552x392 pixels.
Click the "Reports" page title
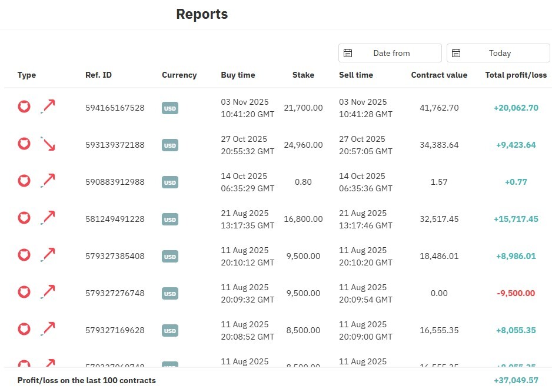tap(202, 14)
